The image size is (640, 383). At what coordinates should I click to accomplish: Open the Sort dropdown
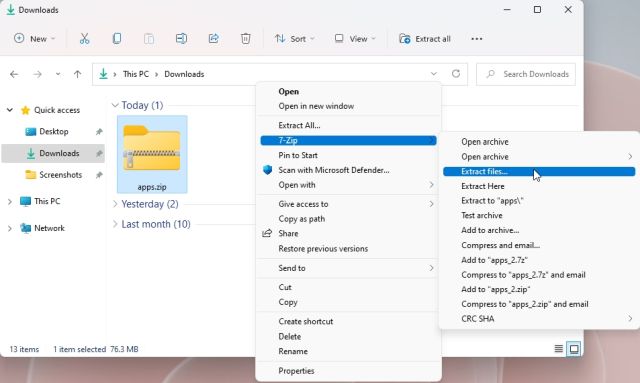[295, 39]
